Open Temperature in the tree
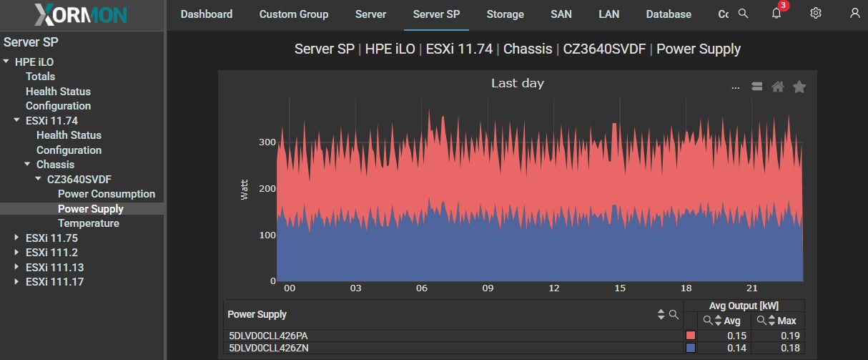The image size is (868, 360). tap(89, 223)
